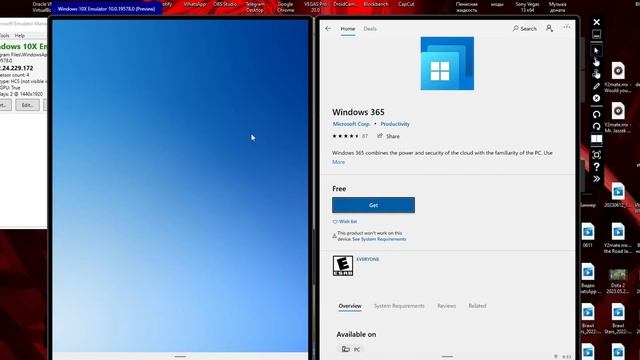Switch emulator to single touch input
Viewport: 640px width, 360px height.
pyautogui.click(x=596, y=62)
